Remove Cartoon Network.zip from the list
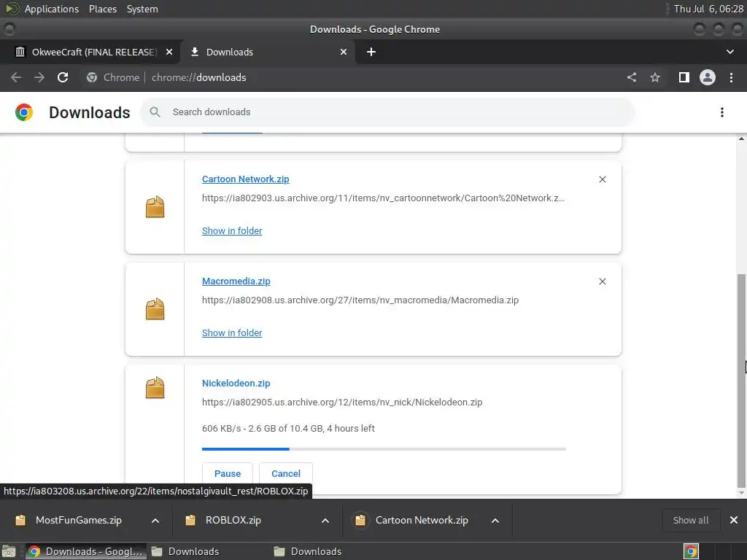Image resolution: width=747 pixels, height=560 pixels. click(602, 179)
